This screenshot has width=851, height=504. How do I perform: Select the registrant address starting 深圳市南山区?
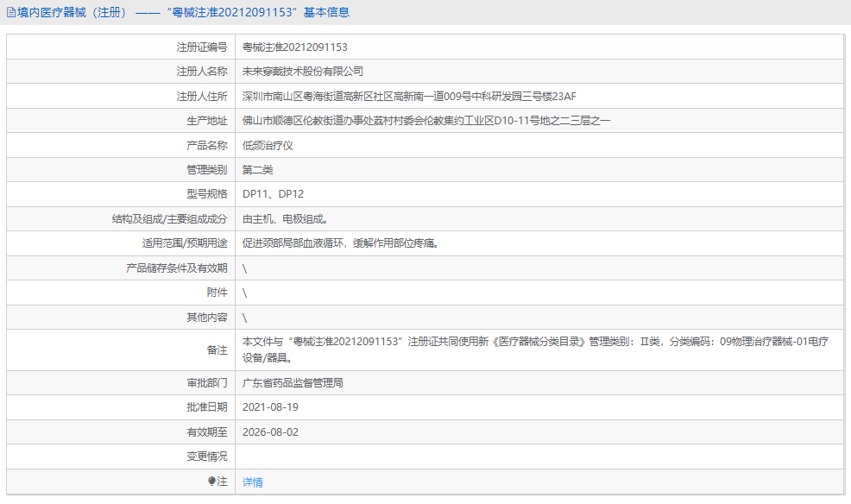[409, 97]
